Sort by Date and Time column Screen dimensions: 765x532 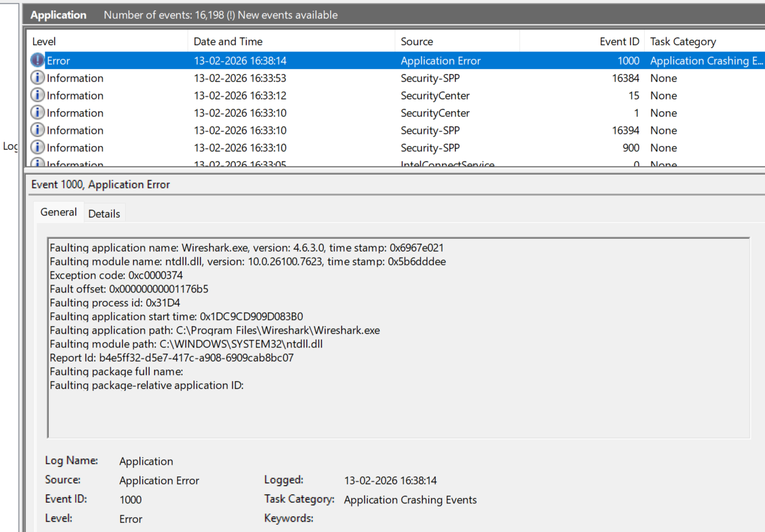point(228,42)
